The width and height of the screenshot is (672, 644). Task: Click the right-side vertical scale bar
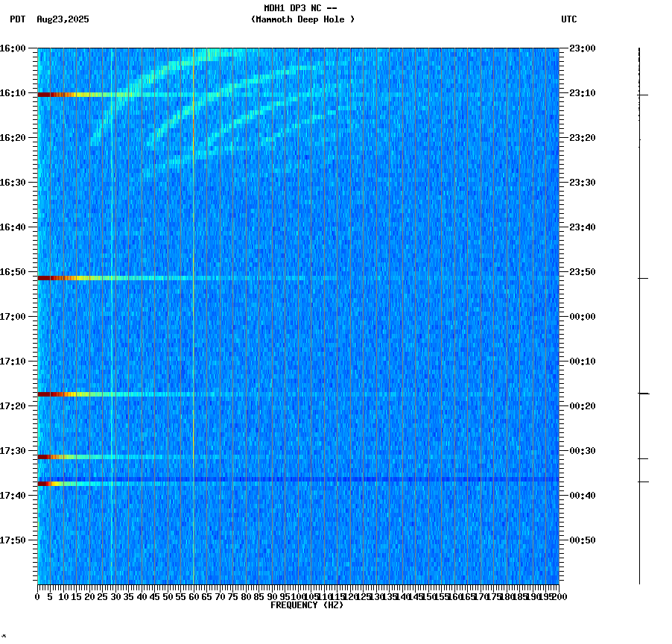[x=638, y=313]
